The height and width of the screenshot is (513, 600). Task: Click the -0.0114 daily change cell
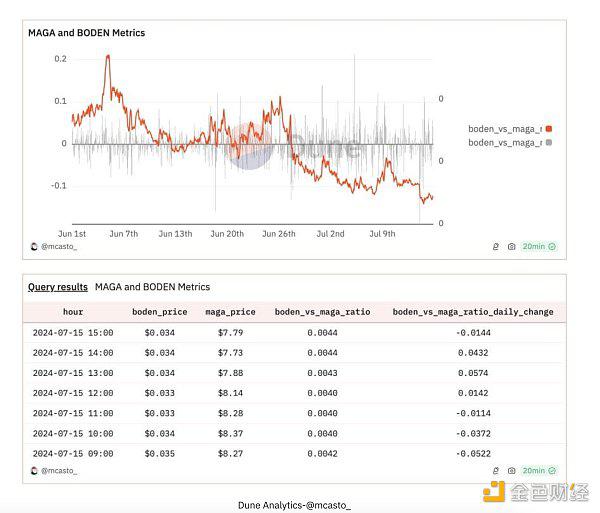[x=473, y=414]
